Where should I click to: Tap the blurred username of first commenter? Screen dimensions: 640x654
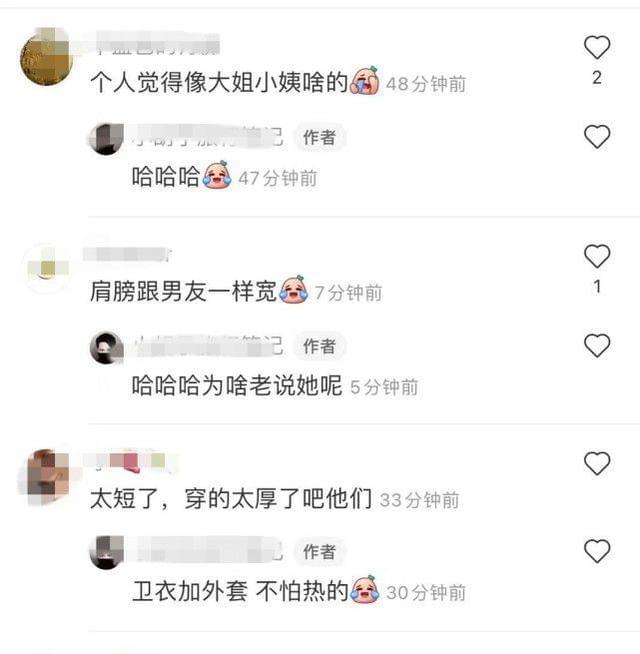(x=156, y=43)
